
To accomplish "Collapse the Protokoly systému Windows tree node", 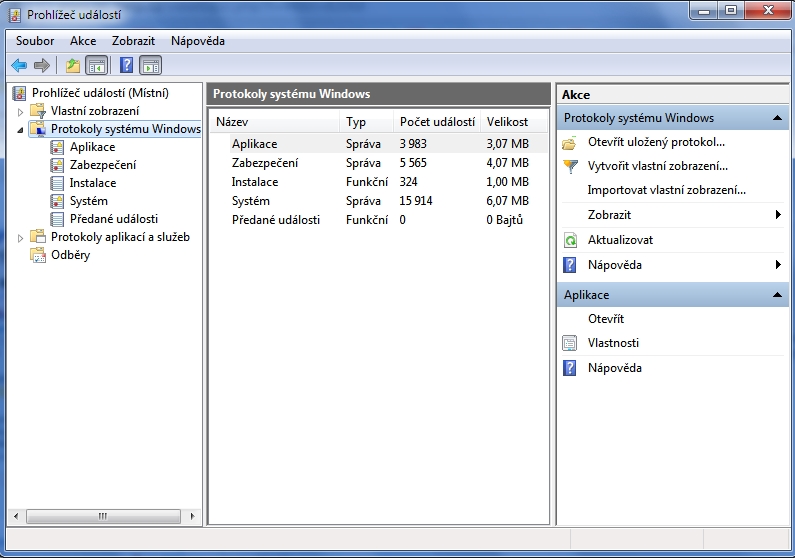I will click(20, 130).
